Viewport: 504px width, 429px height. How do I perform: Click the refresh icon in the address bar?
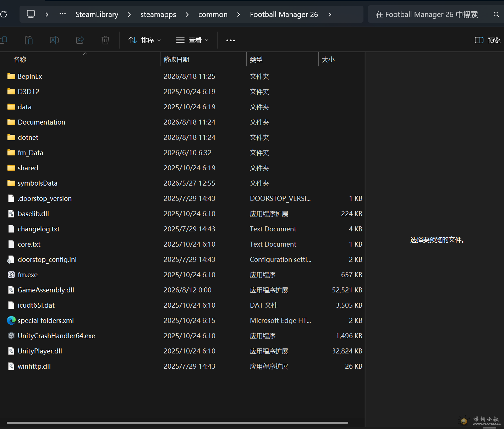tap(4, 14)
